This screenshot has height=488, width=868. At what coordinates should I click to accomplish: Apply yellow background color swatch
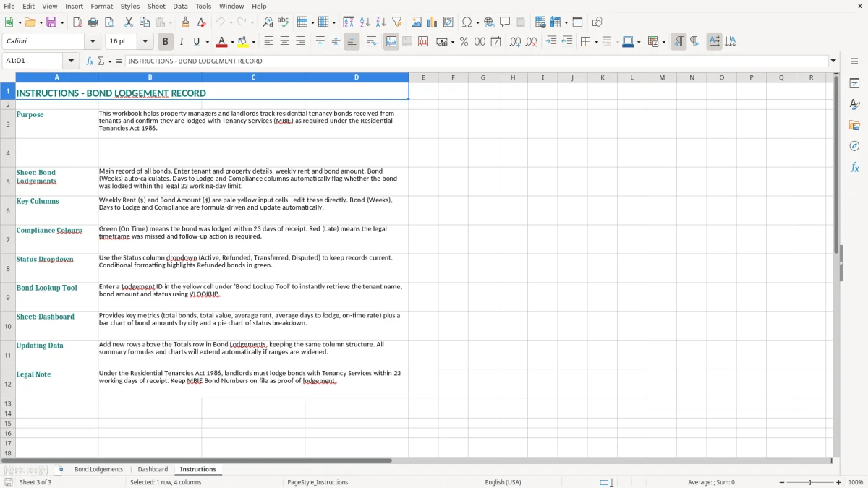coord(243,42)
